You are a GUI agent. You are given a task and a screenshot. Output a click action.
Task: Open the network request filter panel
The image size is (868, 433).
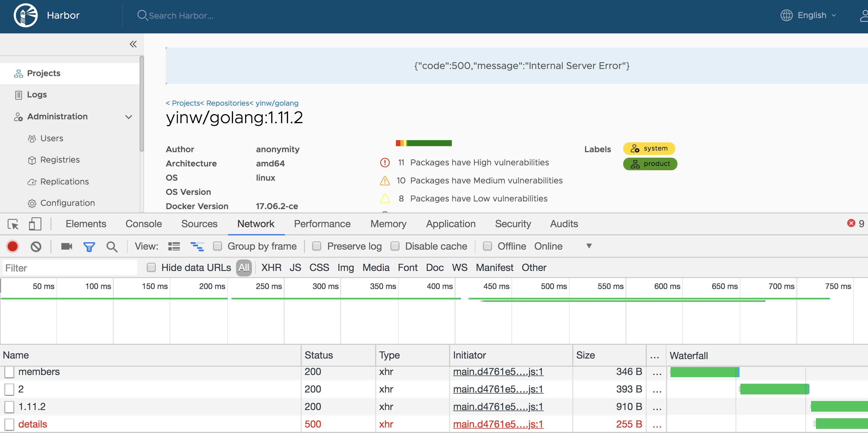pyautogui.click(x=89, y=246)
